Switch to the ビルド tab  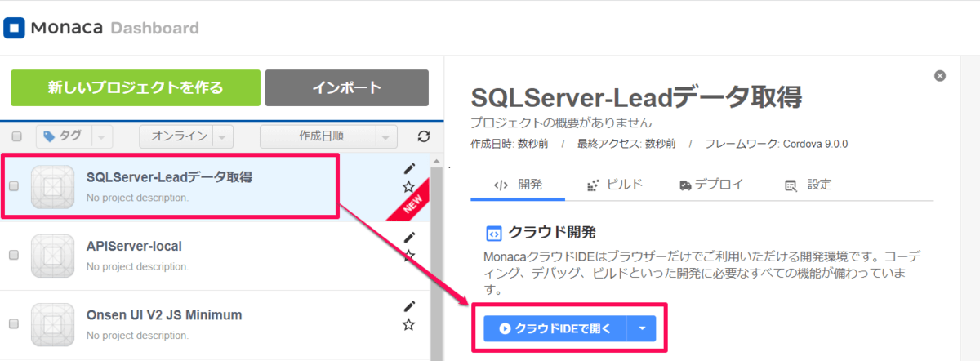(x=616, y=185)
